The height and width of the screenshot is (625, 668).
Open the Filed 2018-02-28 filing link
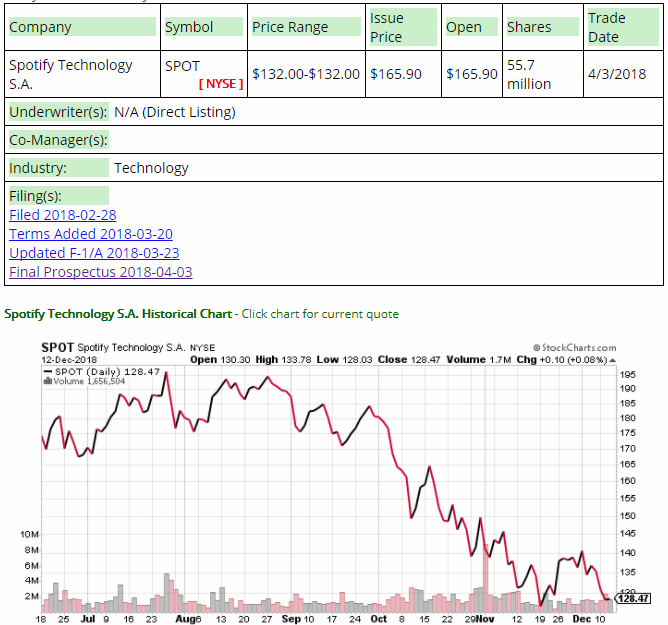[x=63, y=215]
